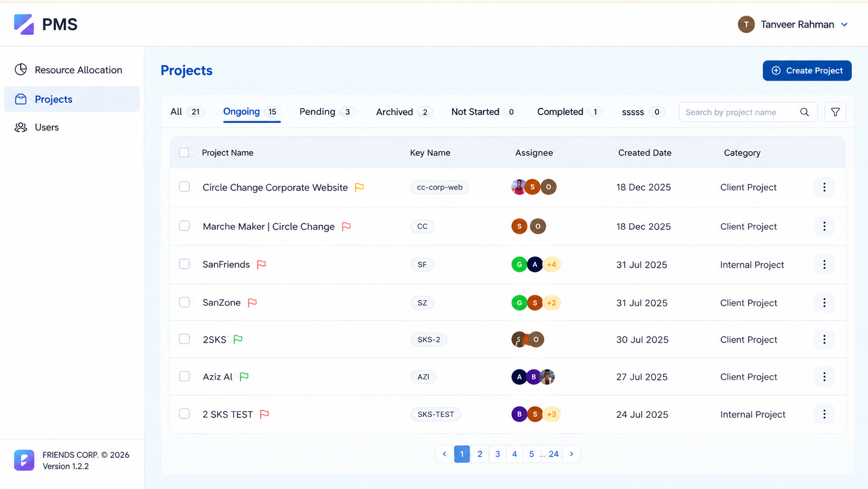Open Projects in the sidebar

[72, 99]
